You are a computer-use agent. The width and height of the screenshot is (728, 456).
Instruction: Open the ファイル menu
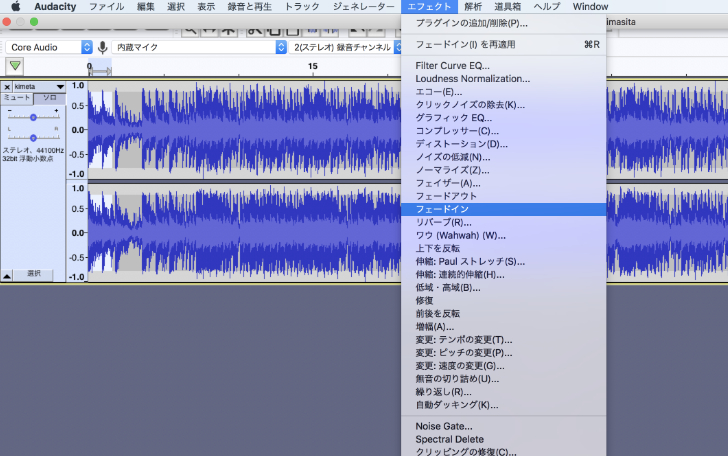[106, 7]
